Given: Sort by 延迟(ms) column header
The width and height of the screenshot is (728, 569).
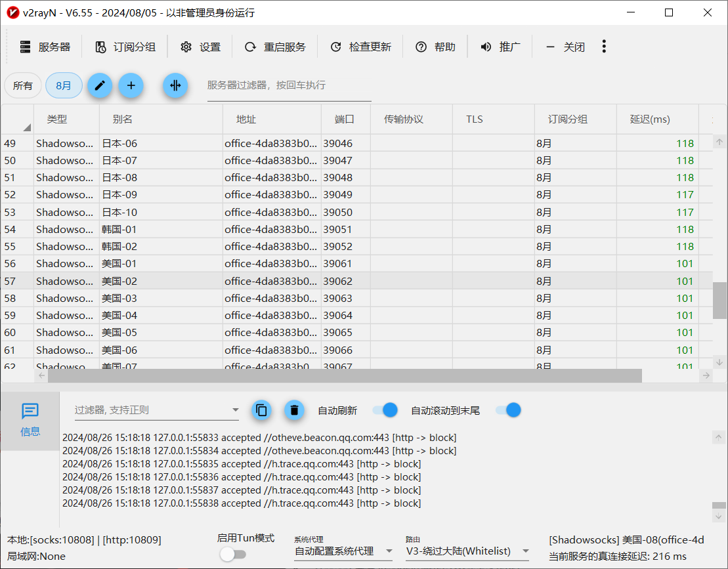Looking at the screenshot, I should point(657,119).
